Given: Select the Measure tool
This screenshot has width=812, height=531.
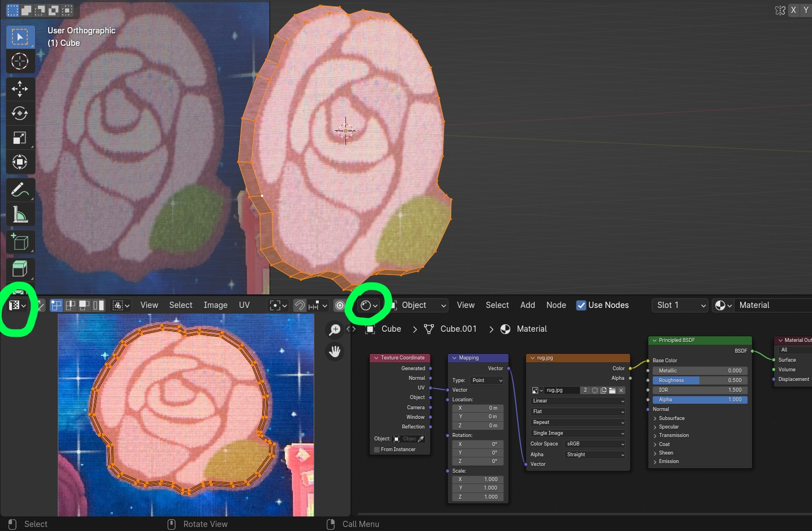Looking at the screenshot, I should (x=20, y=214).
